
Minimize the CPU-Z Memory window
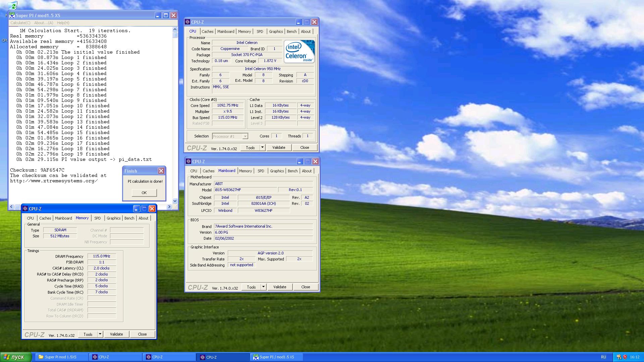tap(137, 209)
